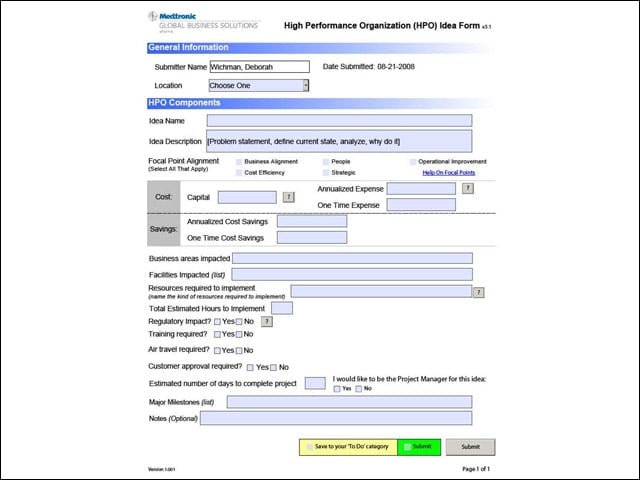
Task: Click the gray Submit button
Action: pyautogui.click(x=471, y=447)
